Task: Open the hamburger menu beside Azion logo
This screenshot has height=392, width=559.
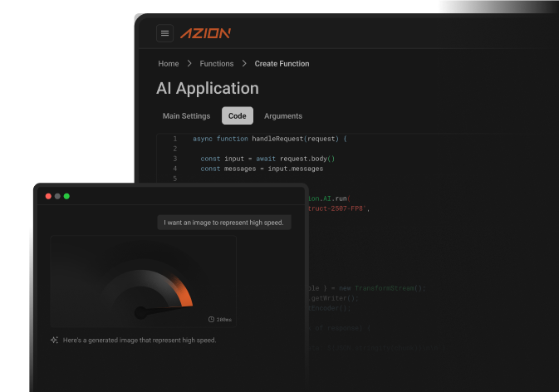Action: 164,33
